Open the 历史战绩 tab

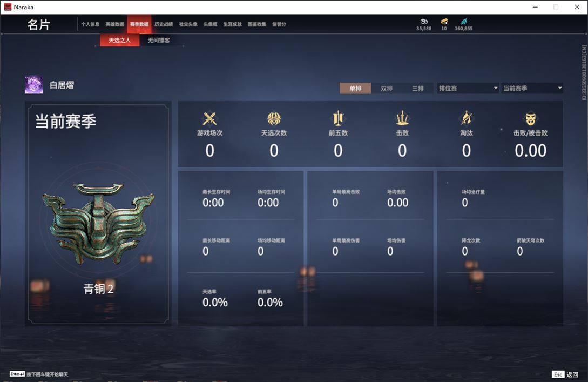point(164,24)
